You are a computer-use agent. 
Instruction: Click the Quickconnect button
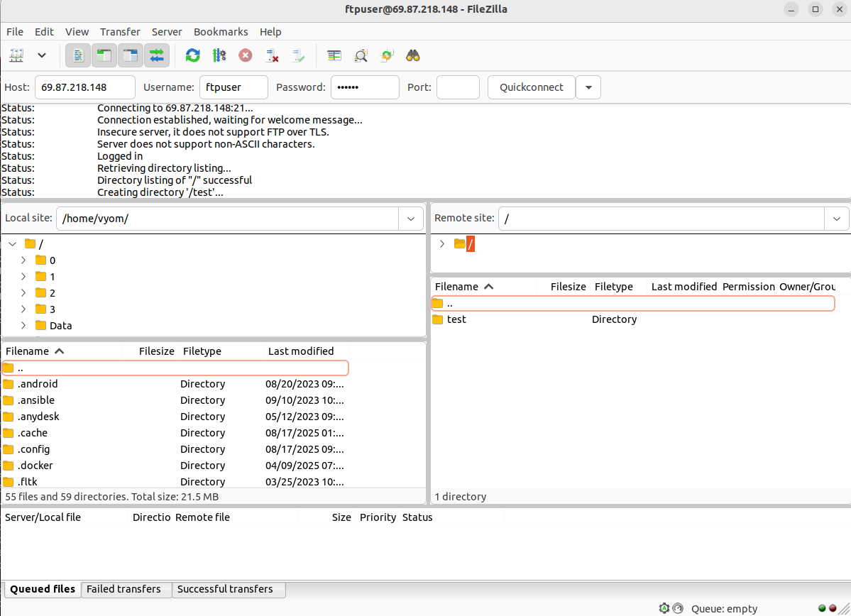[x=531, y=87]
